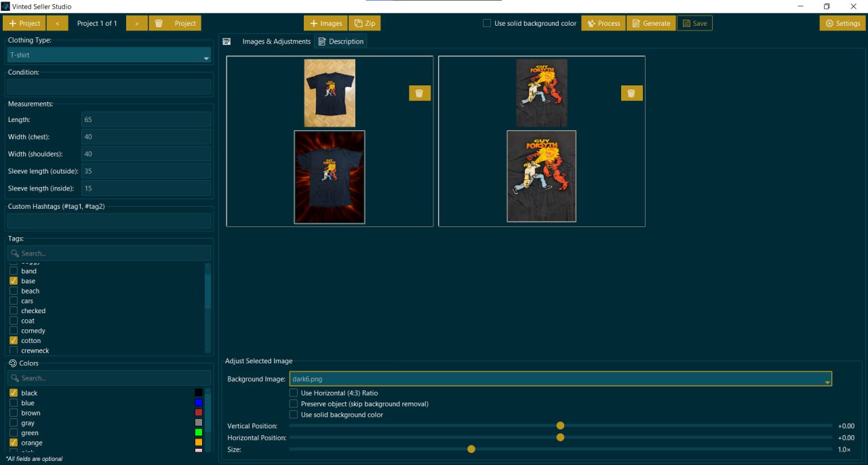Go to the previous project arrow

[x=58, y=23]
